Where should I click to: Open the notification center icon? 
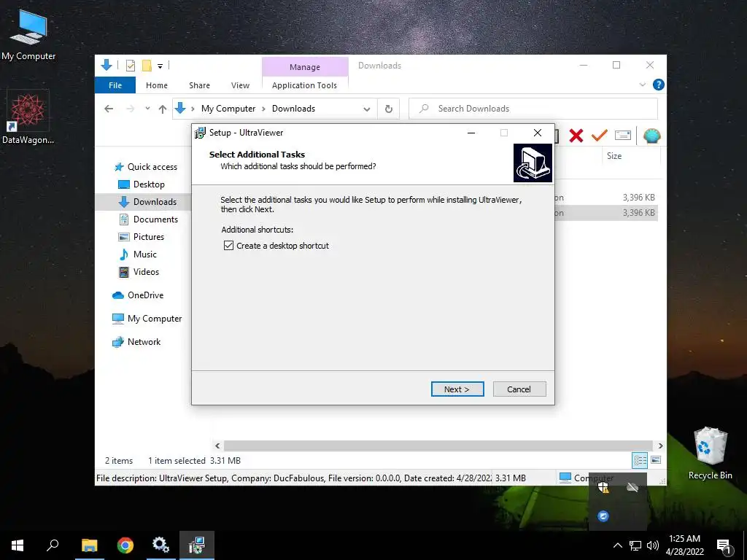click(724, 545)
